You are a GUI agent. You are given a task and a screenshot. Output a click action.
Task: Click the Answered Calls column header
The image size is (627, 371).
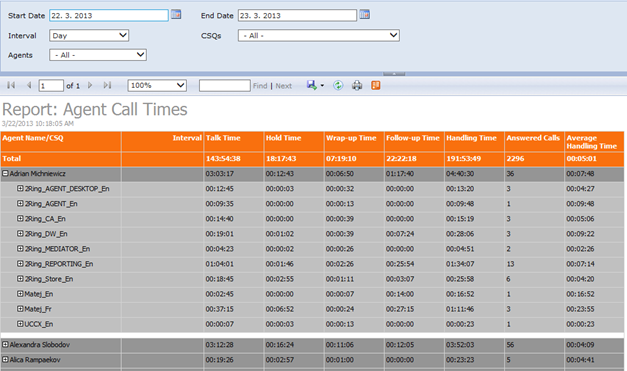tap(534, 142)
